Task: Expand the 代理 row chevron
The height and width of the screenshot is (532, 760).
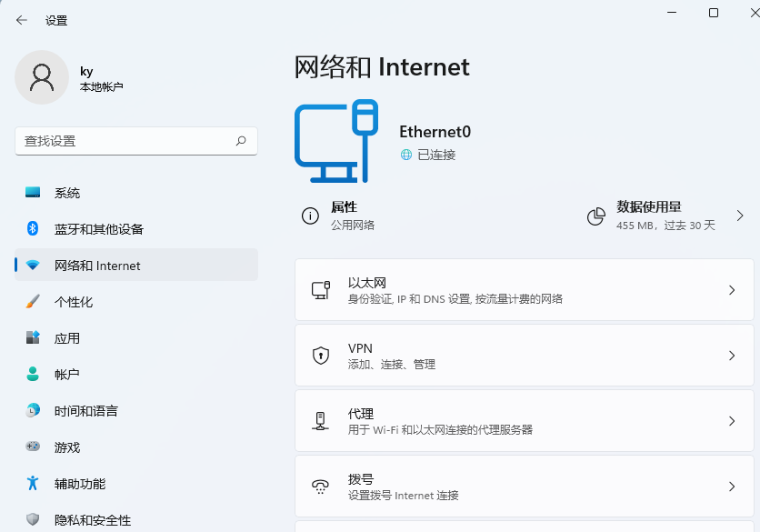Action: click(732, 421)
